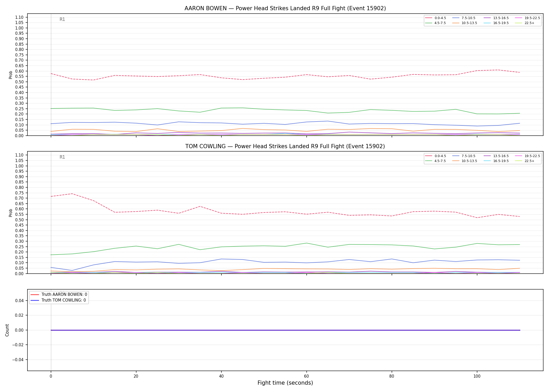
Task: Click the R1 round marker in Tom Cowling chart
Action: pos(62,157)
